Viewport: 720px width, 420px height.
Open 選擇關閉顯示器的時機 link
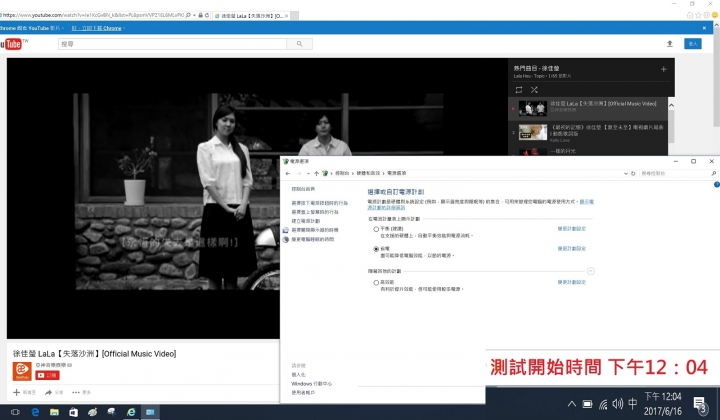coord(315,230)
